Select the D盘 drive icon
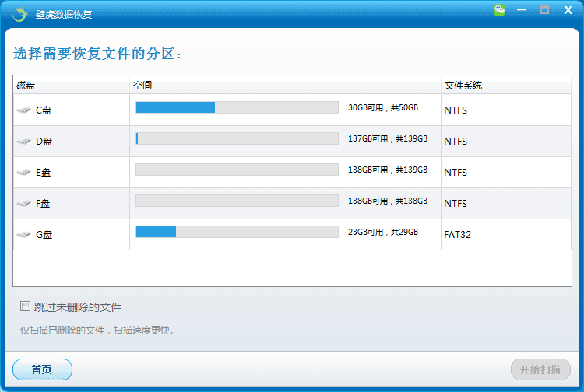The width and height of the screenshot is (584, 392). [24, 142]
